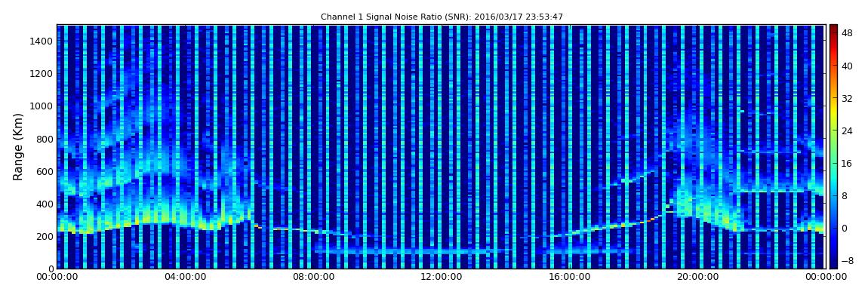
Task: Click the colorbar value 40 label
Action: pos(846,66)
